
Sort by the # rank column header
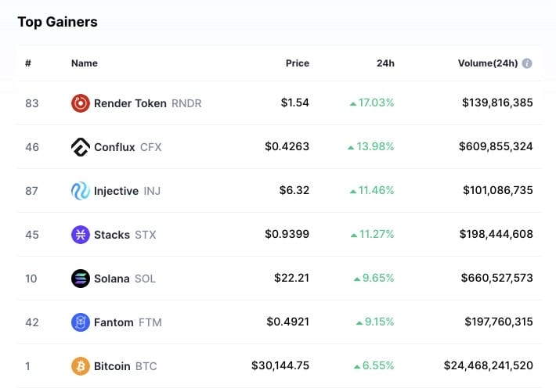pos(27,63)
